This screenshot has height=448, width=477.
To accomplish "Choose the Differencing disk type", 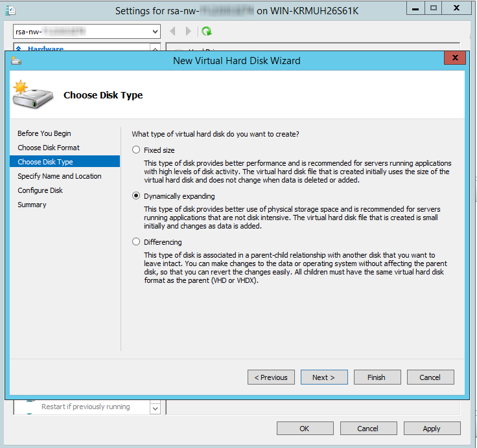I will click(x=136, y=242).
